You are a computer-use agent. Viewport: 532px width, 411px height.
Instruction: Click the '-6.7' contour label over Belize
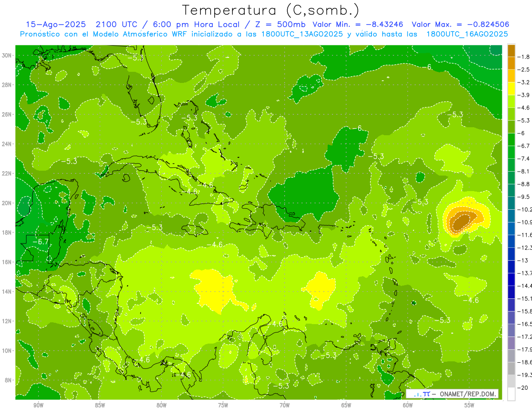click(x=42, y=242)
